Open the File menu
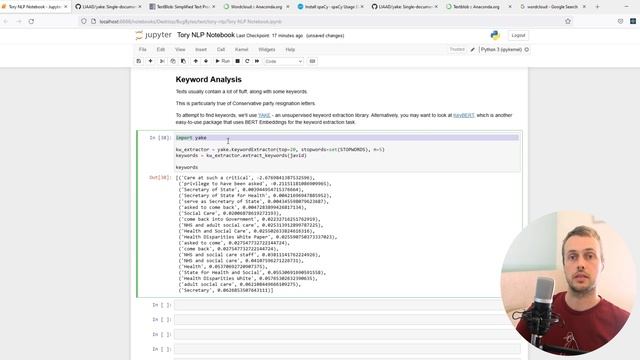Viewport: 640px width, 360px height. point(142,49)
